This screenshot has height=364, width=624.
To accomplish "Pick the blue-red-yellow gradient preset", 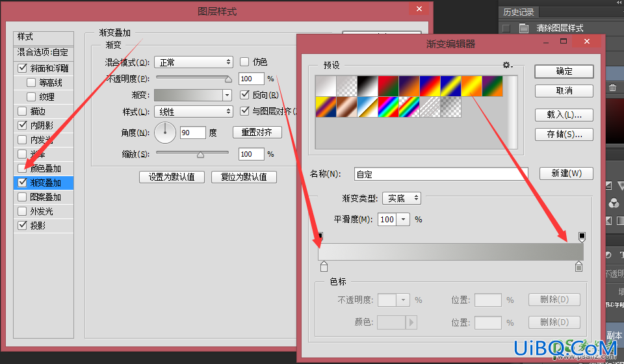I will [430, 86].
